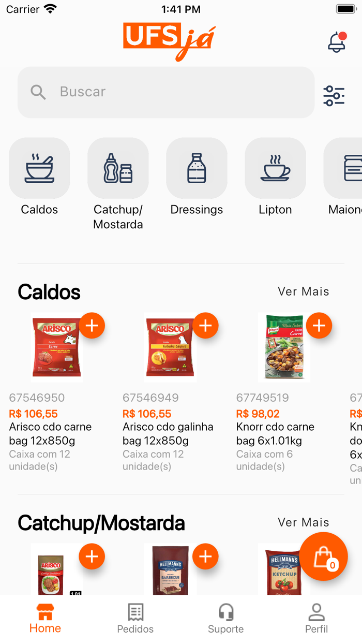Select the Catchup/Mostarda category icon
The height and width of the screenshot is (644, 362).
point(118,168)
